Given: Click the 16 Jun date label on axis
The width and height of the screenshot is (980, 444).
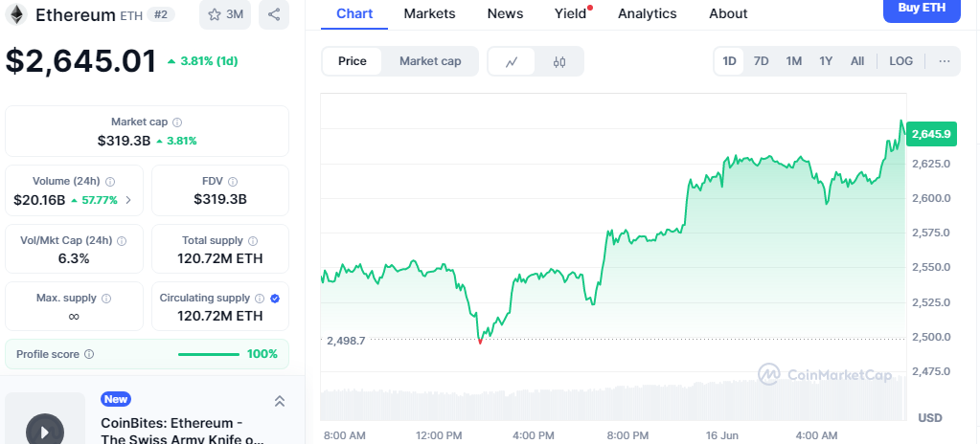Looking at the screenshot, I should click(x=720, y=434).
